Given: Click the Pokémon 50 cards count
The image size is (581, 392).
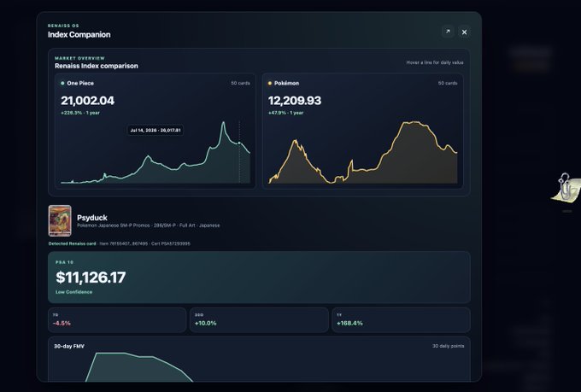Looking at the screenshot, I should [x=448, y=84].
